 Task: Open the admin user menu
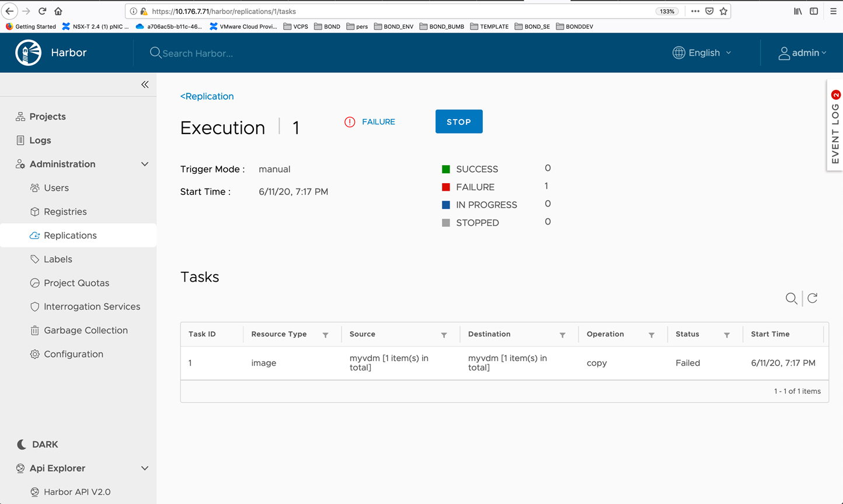pyautogui.click(x=803, y=53)
